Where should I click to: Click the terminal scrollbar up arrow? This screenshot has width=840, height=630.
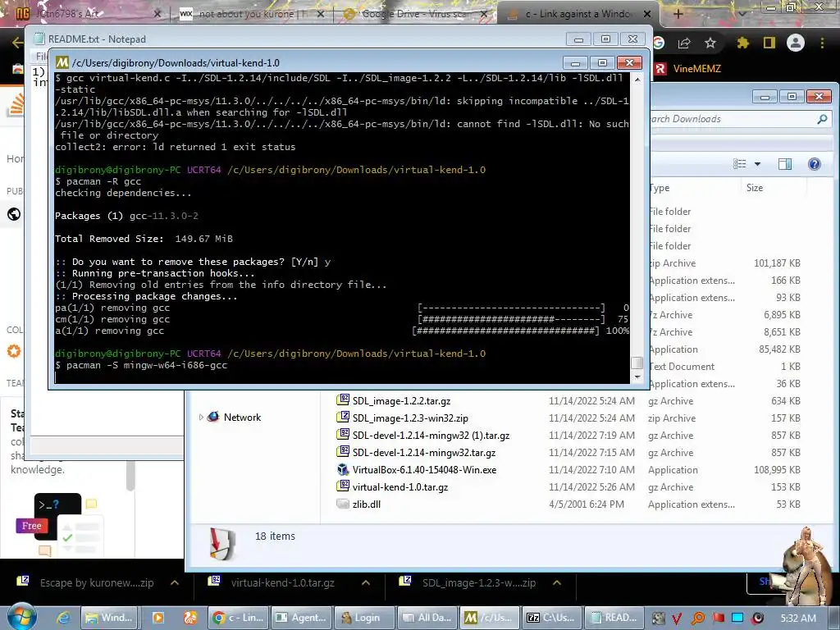pyautogui.click(x=637, y=80)
